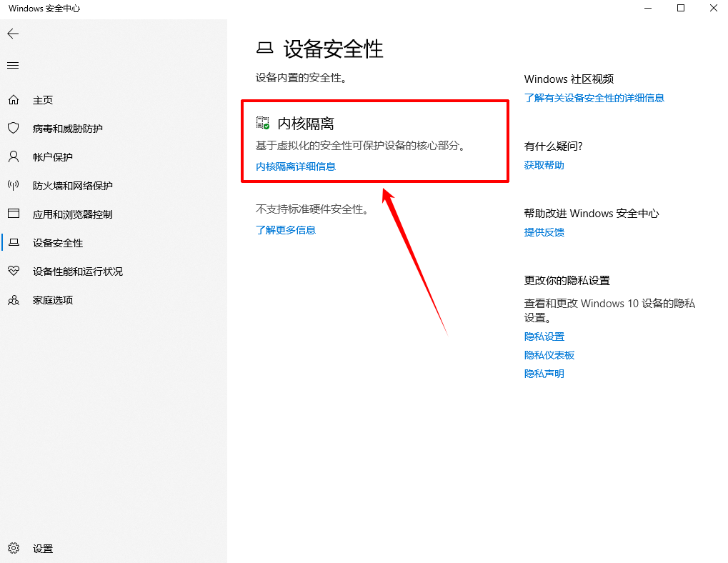Click the Windows 社区视频 heading
728x563 pixels.
pyautogui.click(x=569, y=79)
